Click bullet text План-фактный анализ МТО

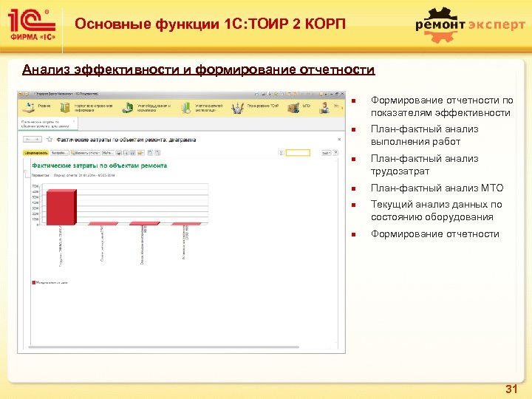click(x=437, y=188)
